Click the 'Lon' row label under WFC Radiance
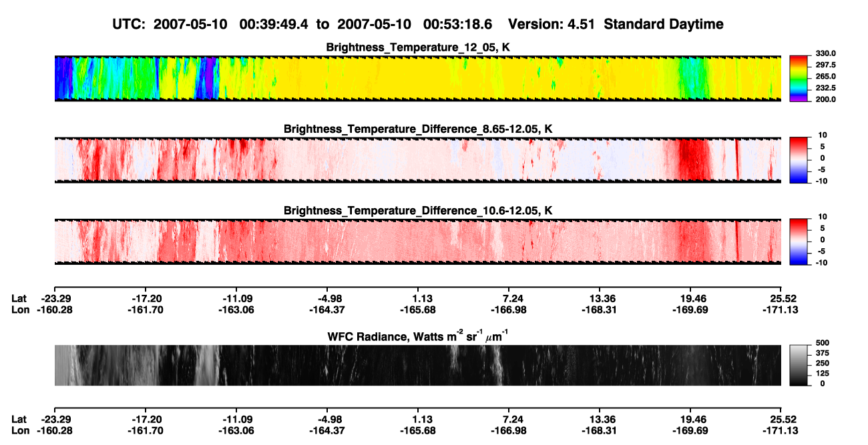 click(x=20, y=430)
